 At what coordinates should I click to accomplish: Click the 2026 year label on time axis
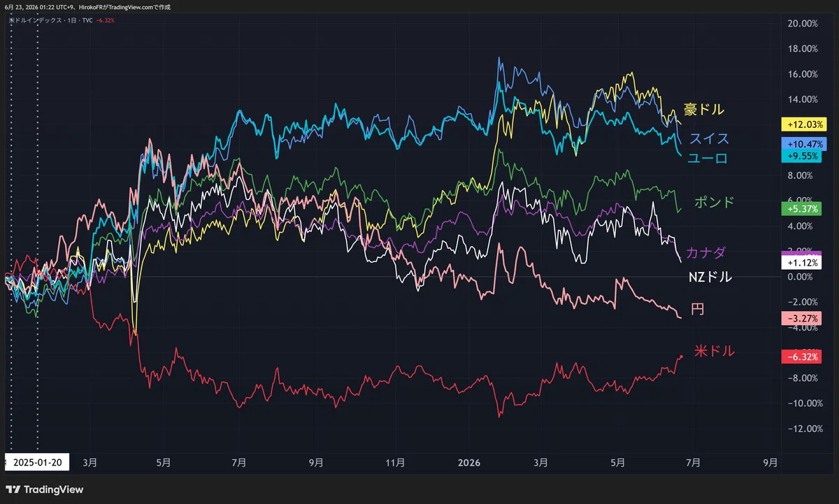pos(468,463)
